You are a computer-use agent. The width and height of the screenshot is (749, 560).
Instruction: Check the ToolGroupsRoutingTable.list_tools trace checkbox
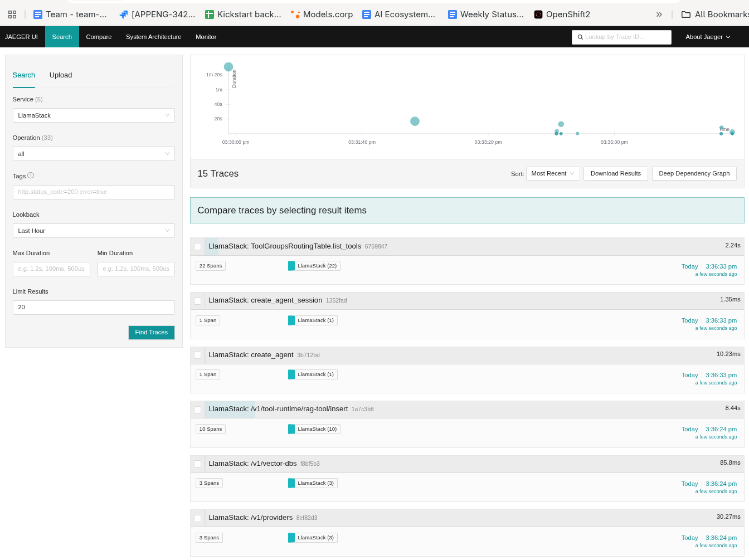click(x=198, y=246)
